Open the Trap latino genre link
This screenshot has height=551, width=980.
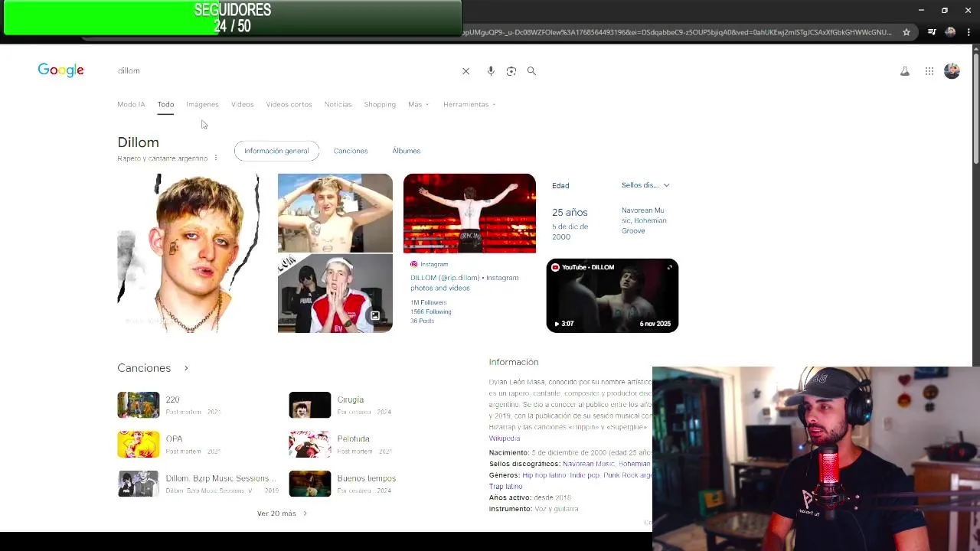(x=506, y=486)
